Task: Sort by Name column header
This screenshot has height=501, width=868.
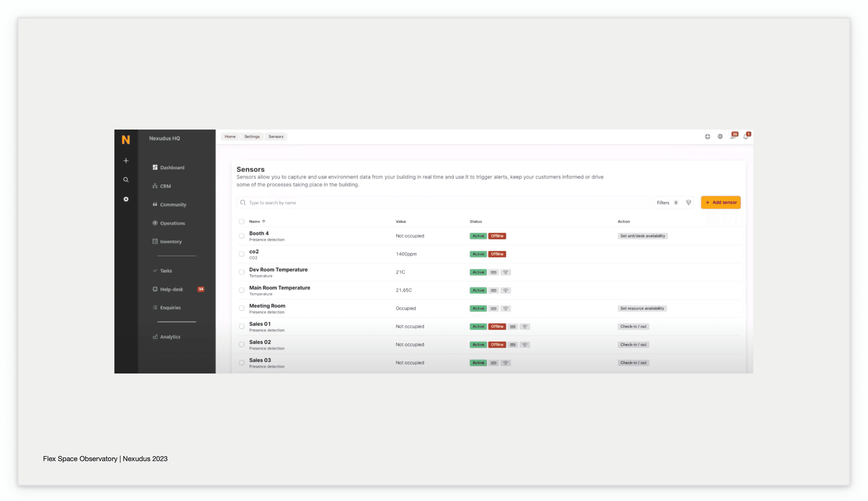Action: (257, 222)
